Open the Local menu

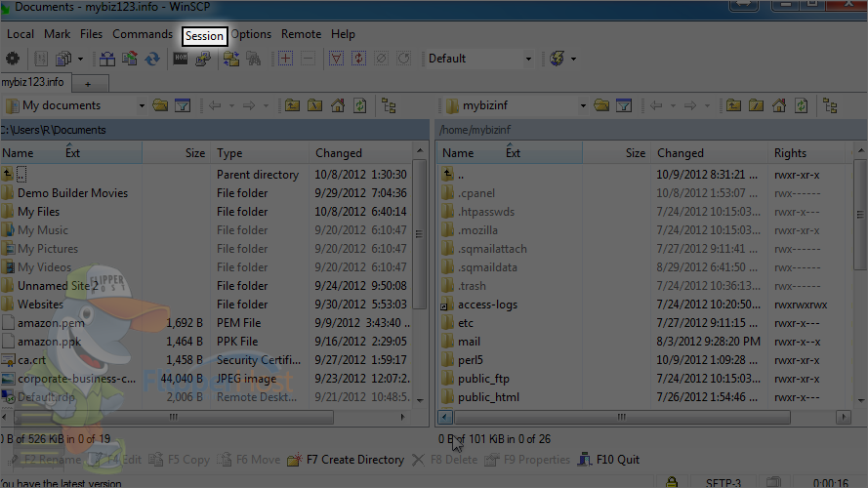tap(20, 34)
